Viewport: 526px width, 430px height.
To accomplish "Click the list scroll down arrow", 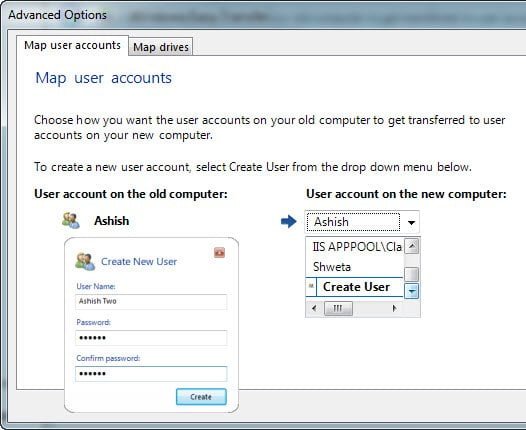I will 412,291.
